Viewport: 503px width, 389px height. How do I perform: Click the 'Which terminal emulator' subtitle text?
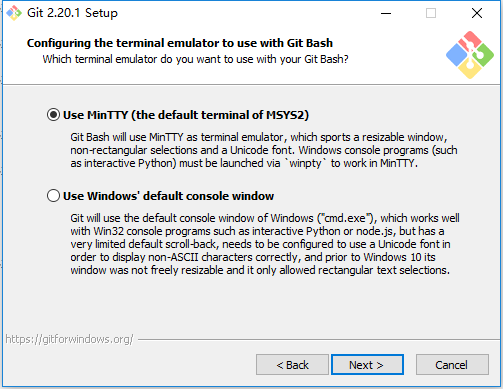(x=195, y=59)
